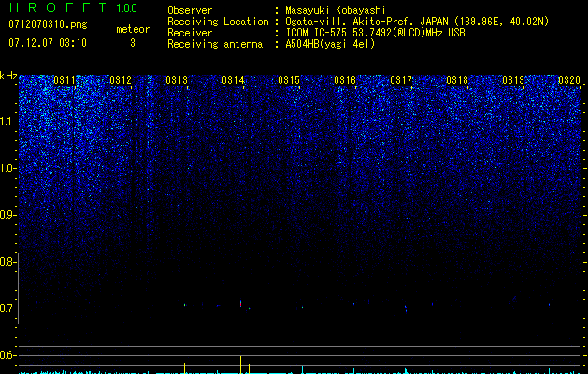Click the tallest yellow spike in bottom graph
This screenshot has height=374, width=588.
240,365
